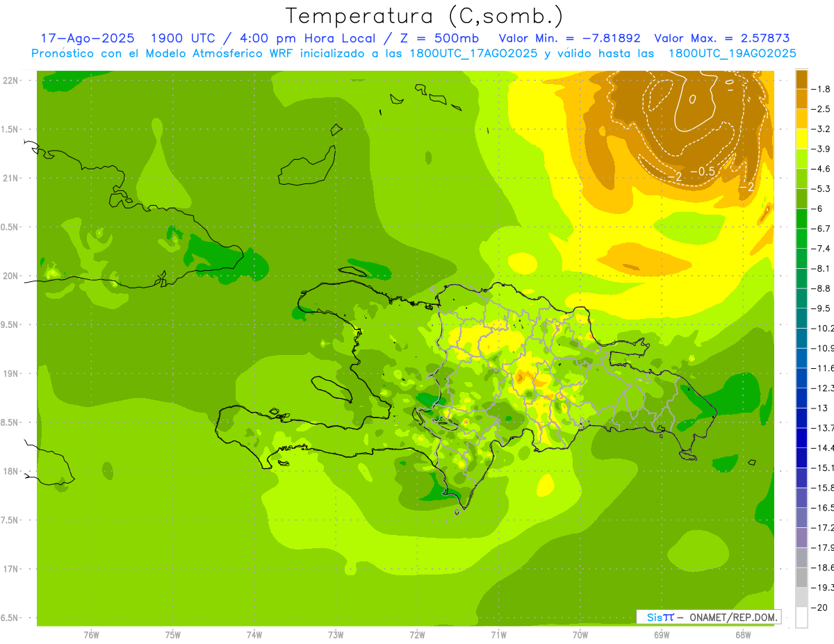Click the "69W" longitude axis label
834x644 pixels.
[662, 635]
